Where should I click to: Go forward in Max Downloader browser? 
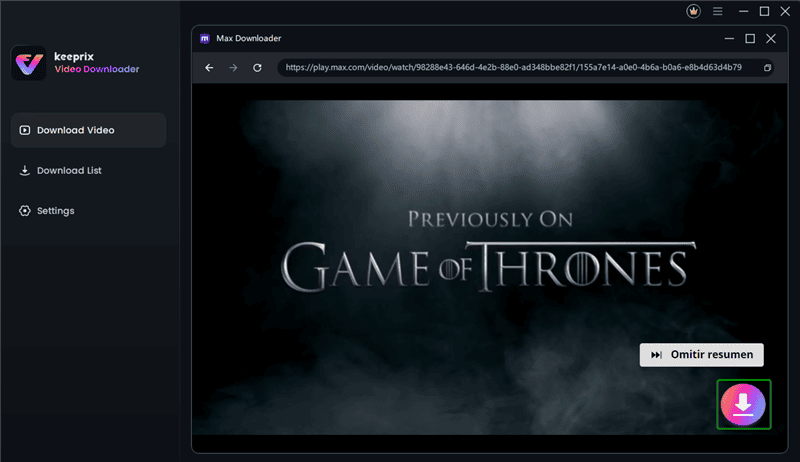233,67
